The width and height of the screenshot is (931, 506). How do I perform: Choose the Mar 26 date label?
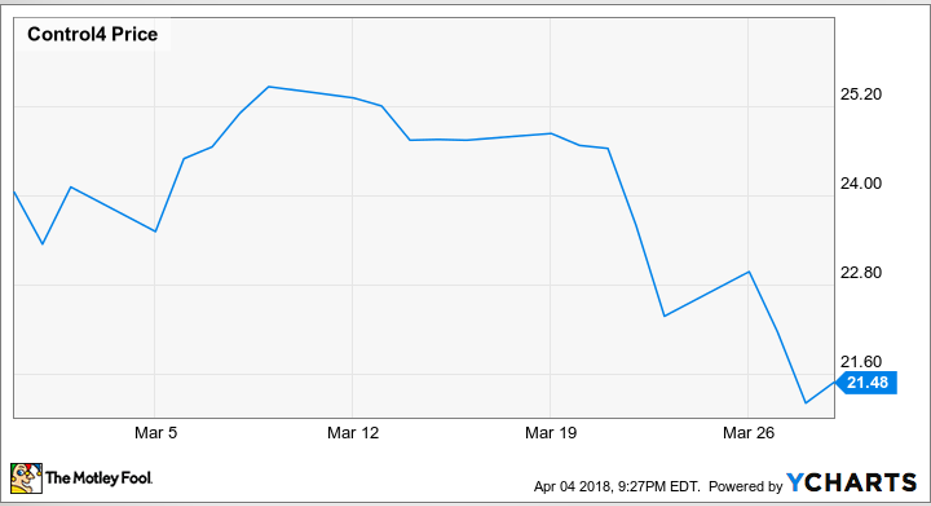pos(749,432)
